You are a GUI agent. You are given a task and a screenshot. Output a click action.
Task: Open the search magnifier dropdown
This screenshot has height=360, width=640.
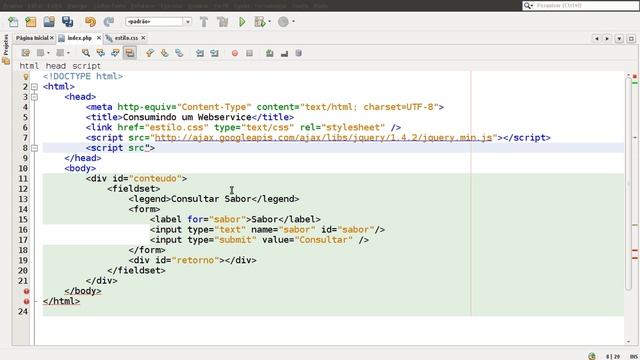pos(529,5)
